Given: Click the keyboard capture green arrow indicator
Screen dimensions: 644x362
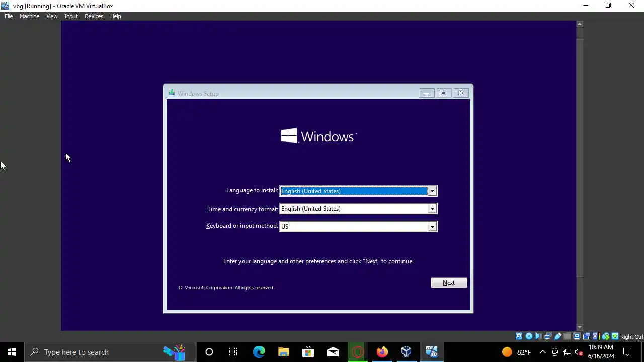Looking at the screenshot, I should click(x=615, y=336).
